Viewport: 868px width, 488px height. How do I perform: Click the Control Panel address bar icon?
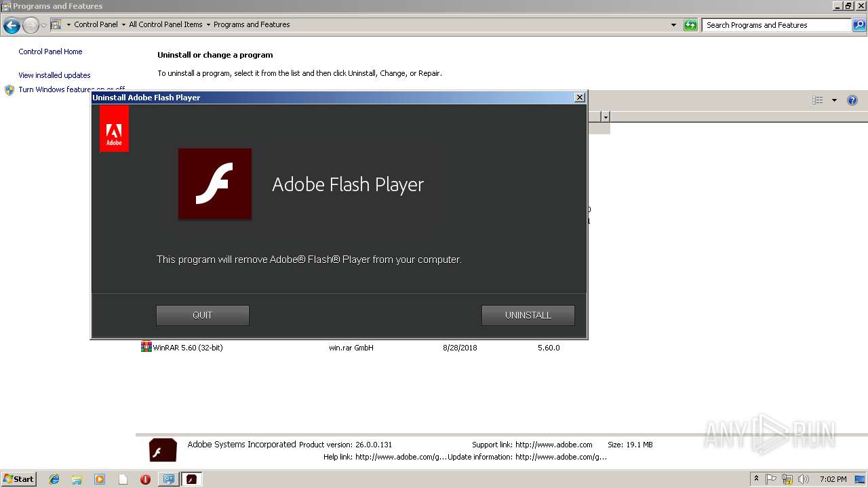[x=56, y=24]
